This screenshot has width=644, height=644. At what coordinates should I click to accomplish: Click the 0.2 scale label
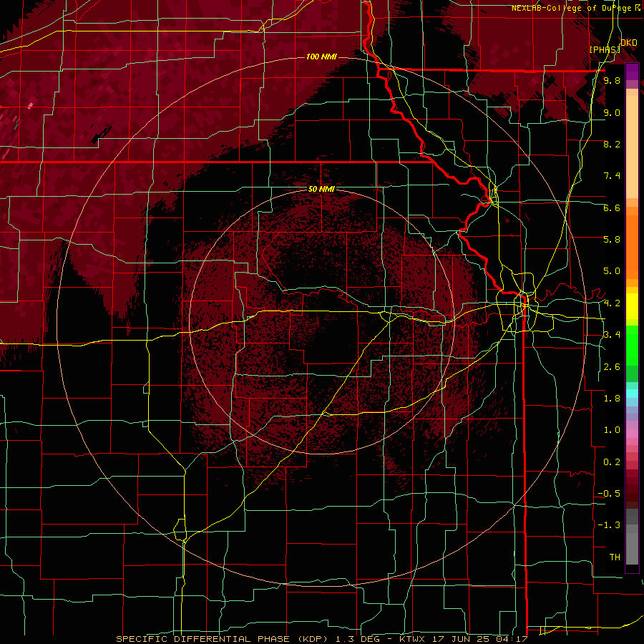point(612,462)
